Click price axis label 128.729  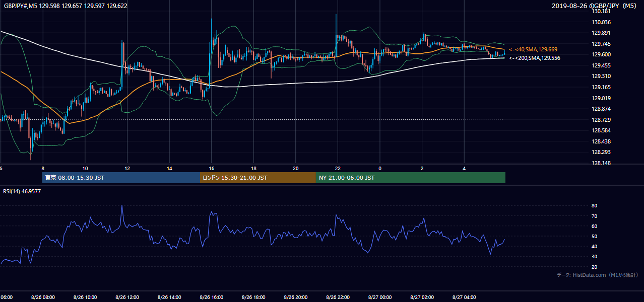click(602, 120)
